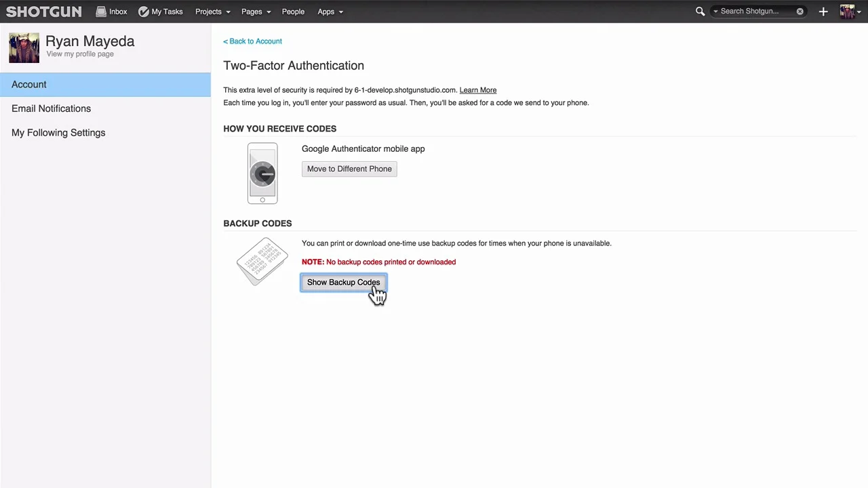Expand the Apps dropdown menu
Image resolution: width=868 pixels, height=488 pixels.
(330, 12)
